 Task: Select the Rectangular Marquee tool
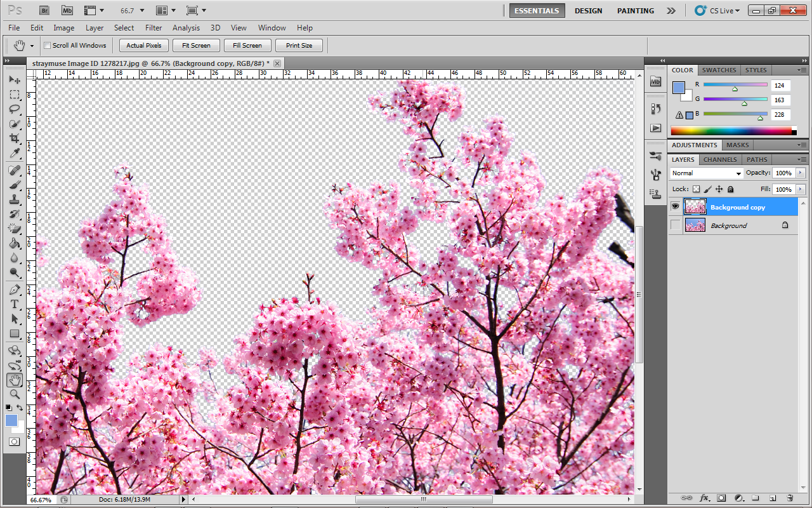(15, 95)
